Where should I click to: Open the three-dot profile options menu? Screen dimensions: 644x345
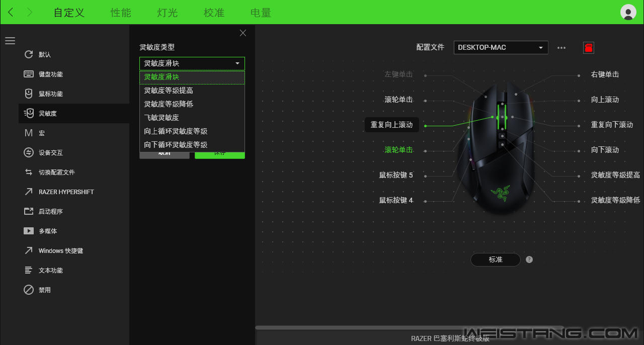pyautogui.click(x=561, y=48)
